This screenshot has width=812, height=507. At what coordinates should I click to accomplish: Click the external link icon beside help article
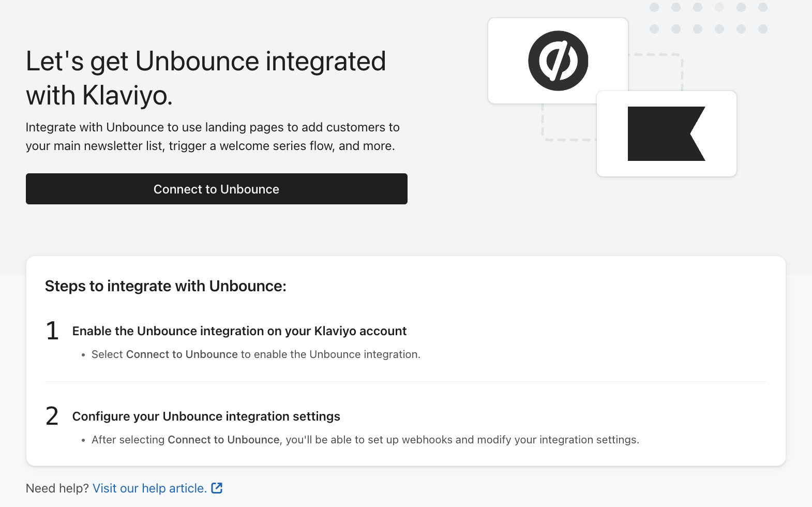(x=217, y=488)
